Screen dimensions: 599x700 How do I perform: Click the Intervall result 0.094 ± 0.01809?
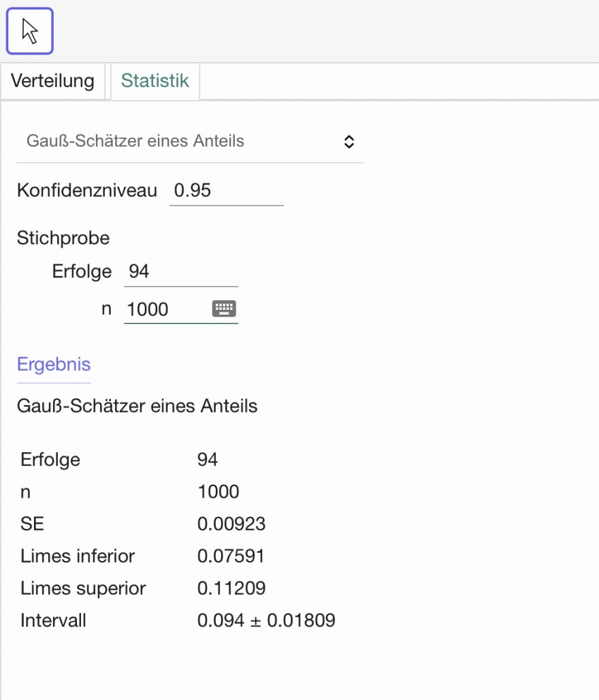click(266, 620)
